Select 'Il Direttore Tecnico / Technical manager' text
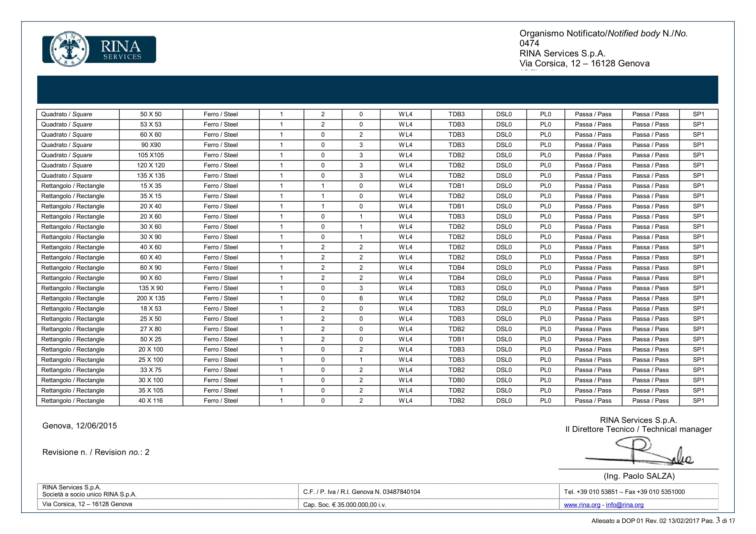The width and height of the screenshot is (756, 534). (638, 429)
